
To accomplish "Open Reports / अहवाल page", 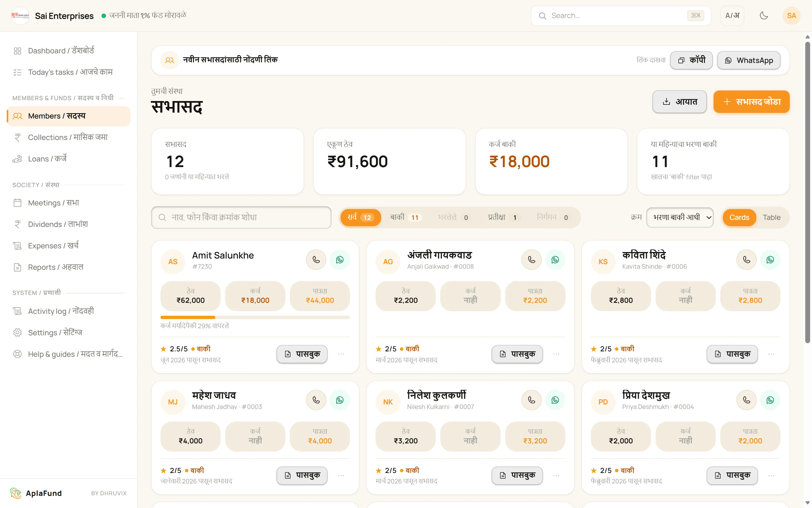I will (69, 267).
